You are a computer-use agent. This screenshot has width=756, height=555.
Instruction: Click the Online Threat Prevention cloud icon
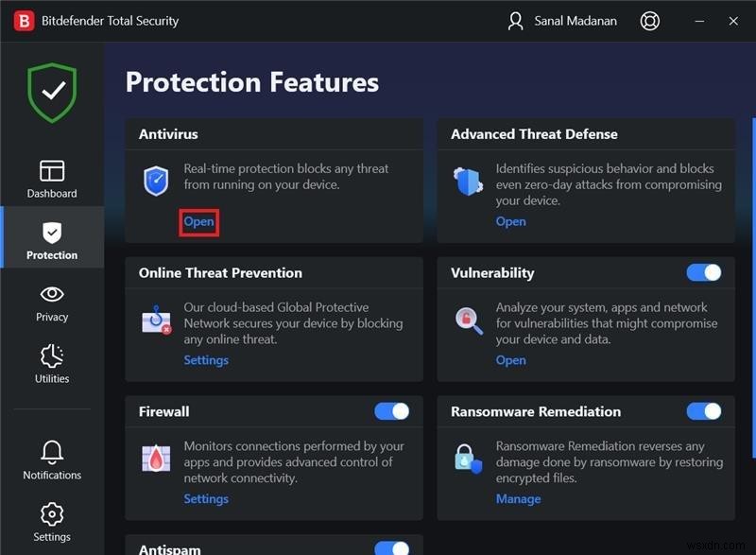pos(156,320)
